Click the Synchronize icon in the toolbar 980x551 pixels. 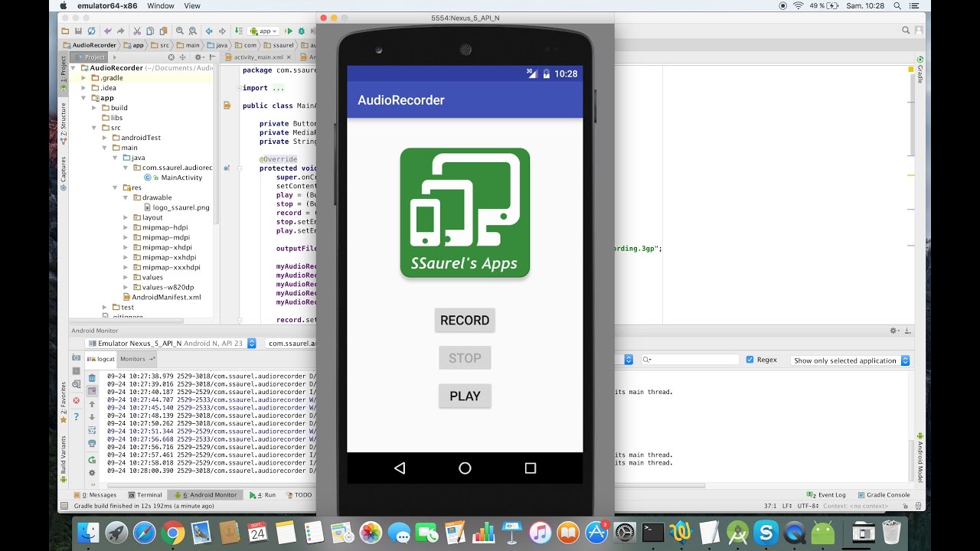(x=92, y=31)
